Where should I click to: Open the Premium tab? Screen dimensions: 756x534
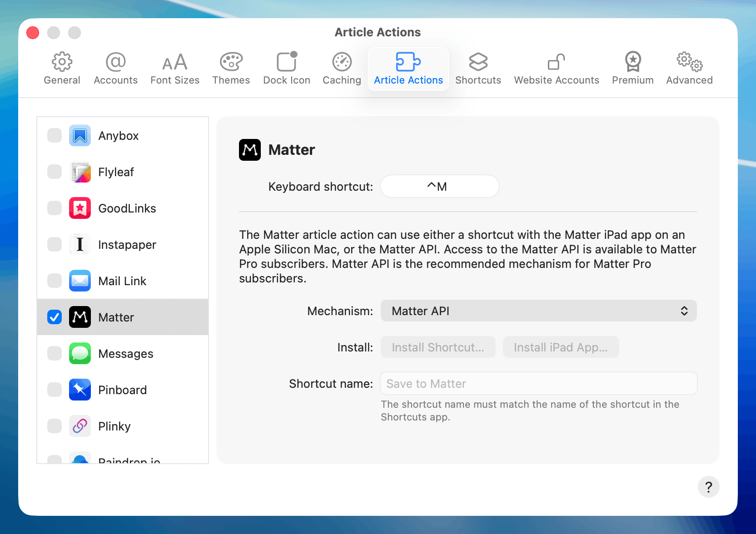(632, 69)
